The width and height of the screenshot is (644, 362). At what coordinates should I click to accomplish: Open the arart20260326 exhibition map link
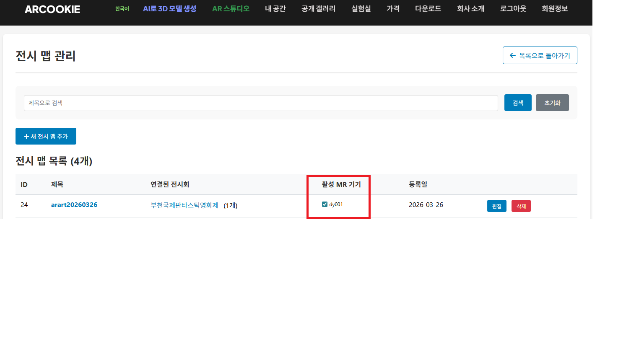pyautogui.click(x=74, y=205)
